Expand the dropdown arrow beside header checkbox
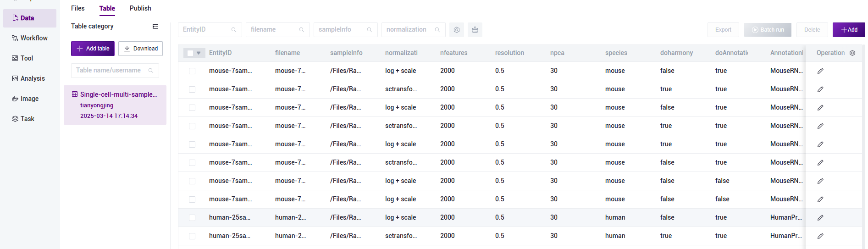 pos(199,53)
